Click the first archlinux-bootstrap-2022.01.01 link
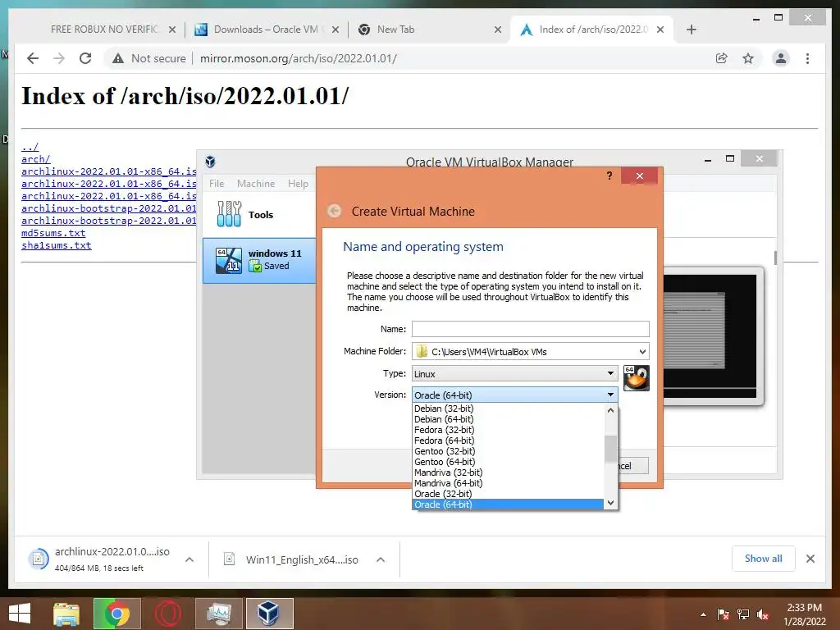The width and height of the screenshot is (840, 630). pyautogui.click(x=109, y=208)
